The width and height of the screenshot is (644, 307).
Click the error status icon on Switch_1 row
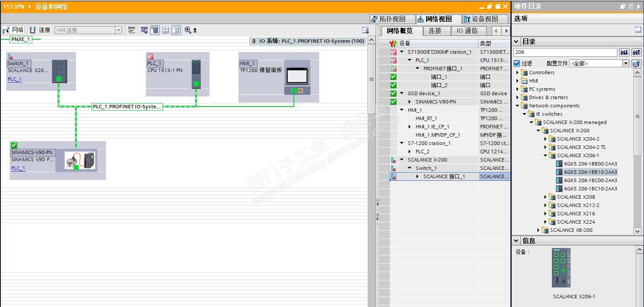(x=393, y=168)
